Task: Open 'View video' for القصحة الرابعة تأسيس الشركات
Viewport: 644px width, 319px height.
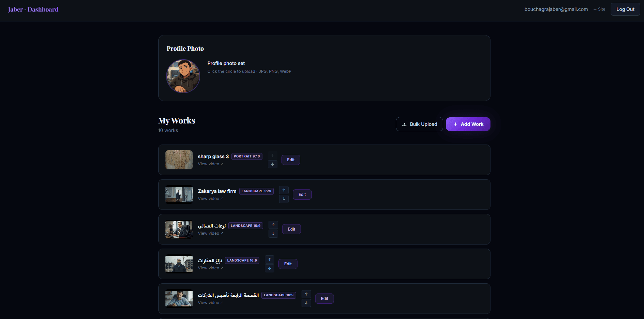Action: coord(210,303)
